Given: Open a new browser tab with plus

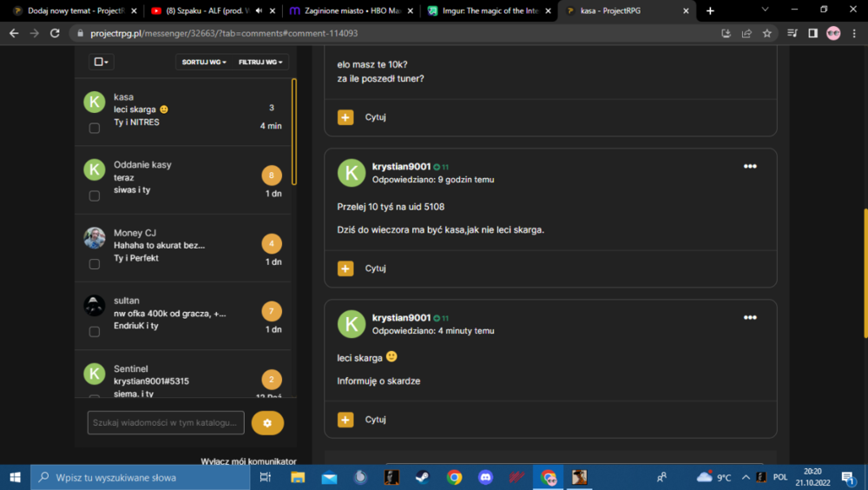Looking at the screenshot, I should click(710, 10).
